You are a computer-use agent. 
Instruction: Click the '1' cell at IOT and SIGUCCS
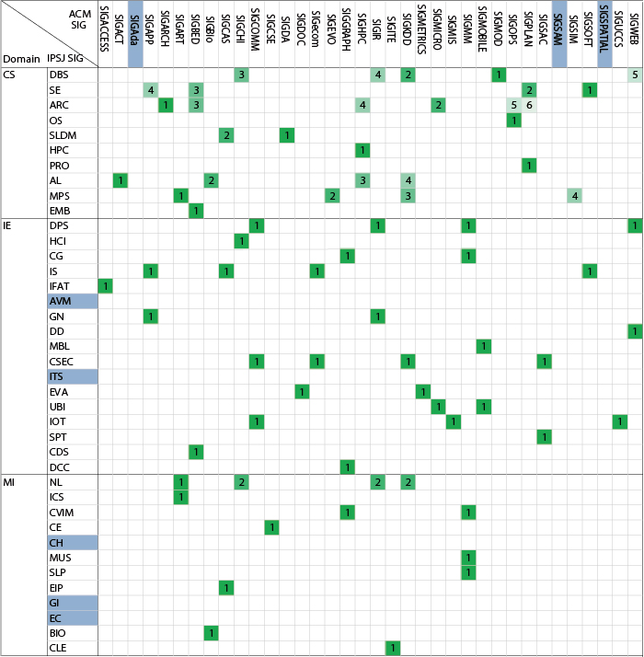point(620,421)
